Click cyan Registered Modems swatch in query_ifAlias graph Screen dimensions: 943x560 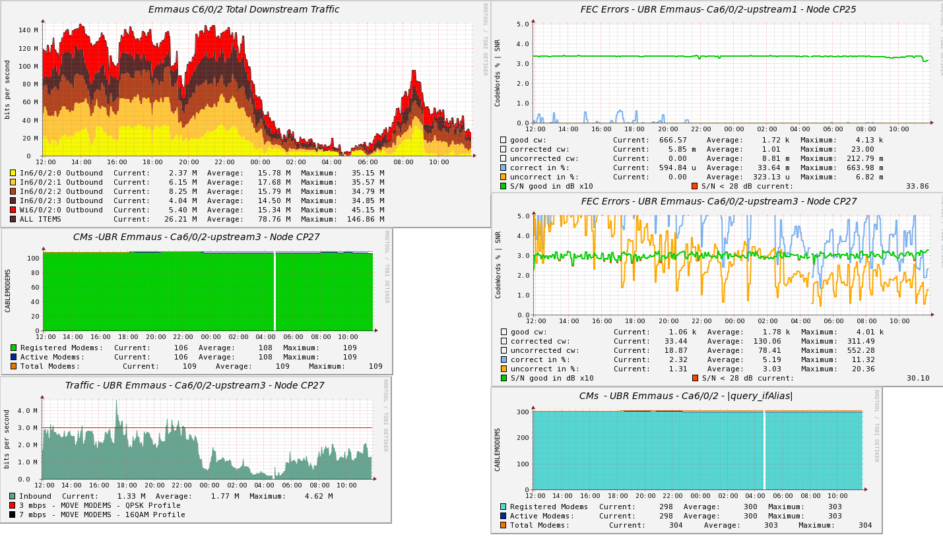click(503, 507)
